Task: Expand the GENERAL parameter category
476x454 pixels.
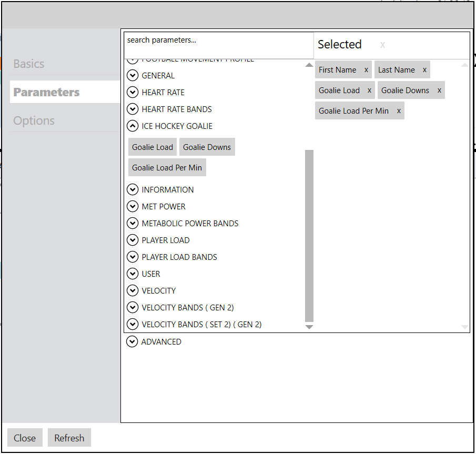Action: 133,75
